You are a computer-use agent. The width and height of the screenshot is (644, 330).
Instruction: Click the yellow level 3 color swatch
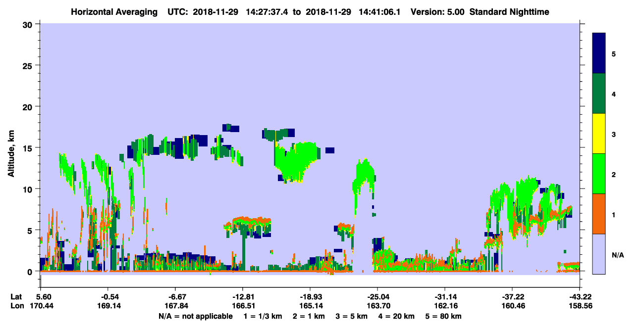[599, 134]
